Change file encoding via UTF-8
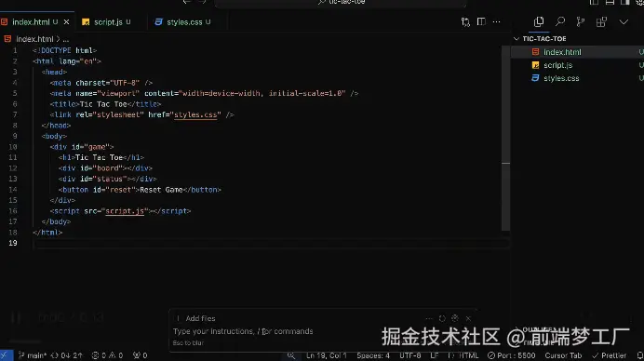 (409, 355)
